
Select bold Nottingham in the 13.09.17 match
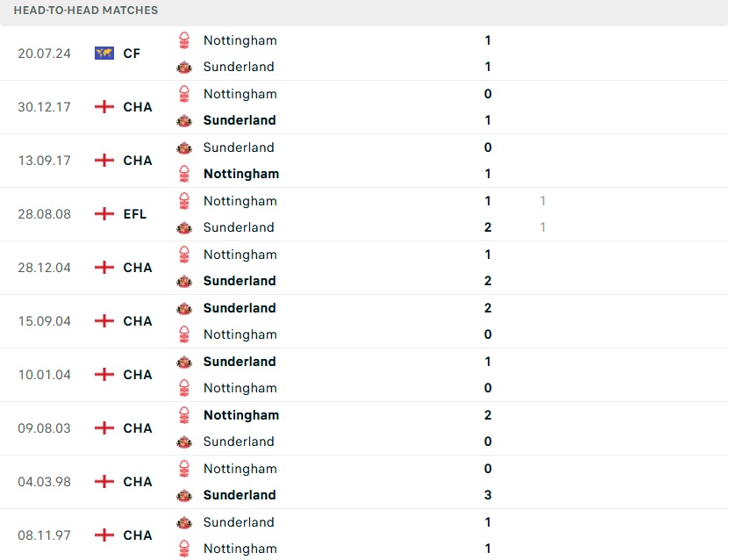pos(241,174)
